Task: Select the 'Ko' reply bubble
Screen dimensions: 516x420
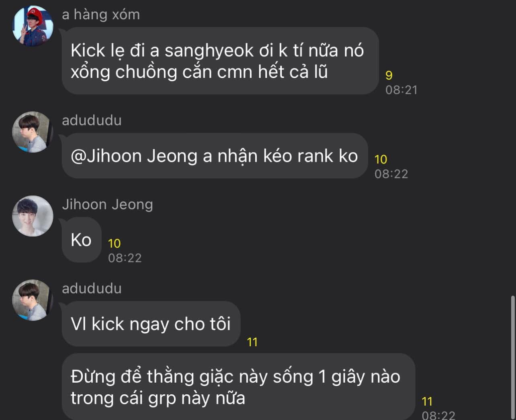Action: [x=82, y=240]
